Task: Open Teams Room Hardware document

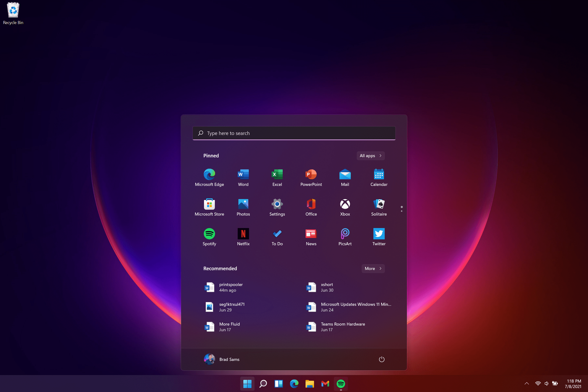Action: 343,326
